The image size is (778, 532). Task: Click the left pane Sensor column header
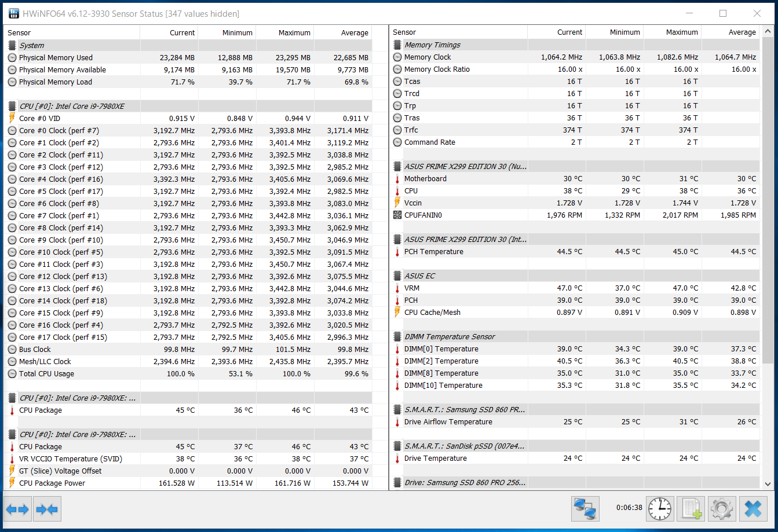click(x=71, y=32)
